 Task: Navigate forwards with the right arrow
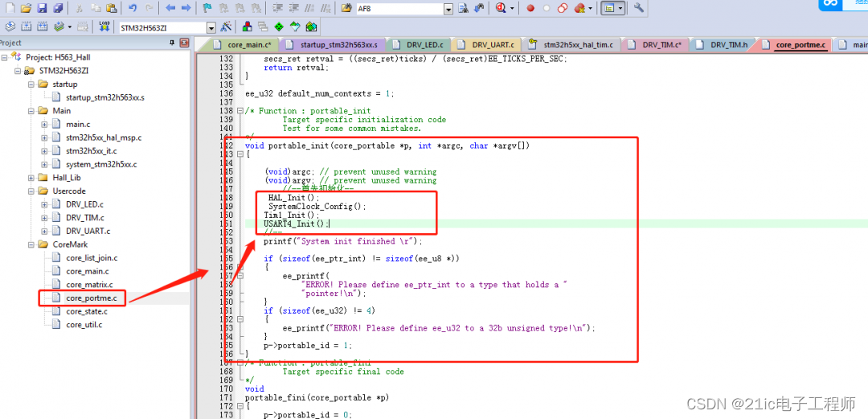186,8
